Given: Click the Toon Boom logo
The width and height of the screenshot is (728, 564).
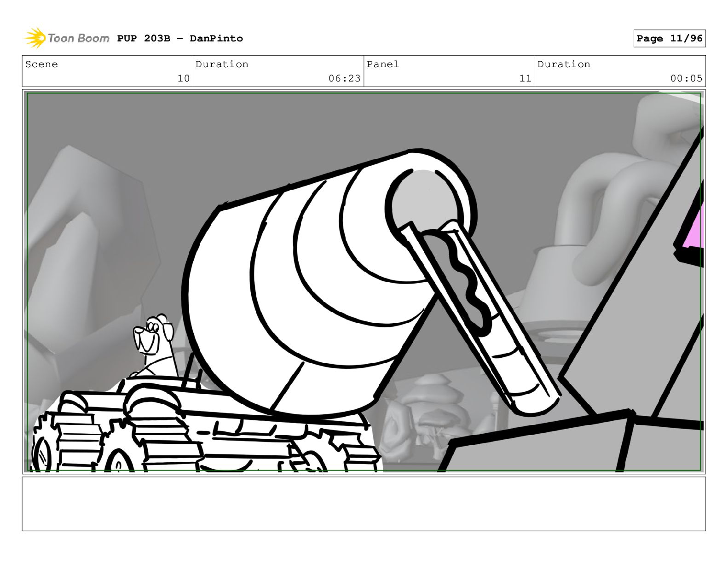Looking at the screenshot, I should click(67, 38).
